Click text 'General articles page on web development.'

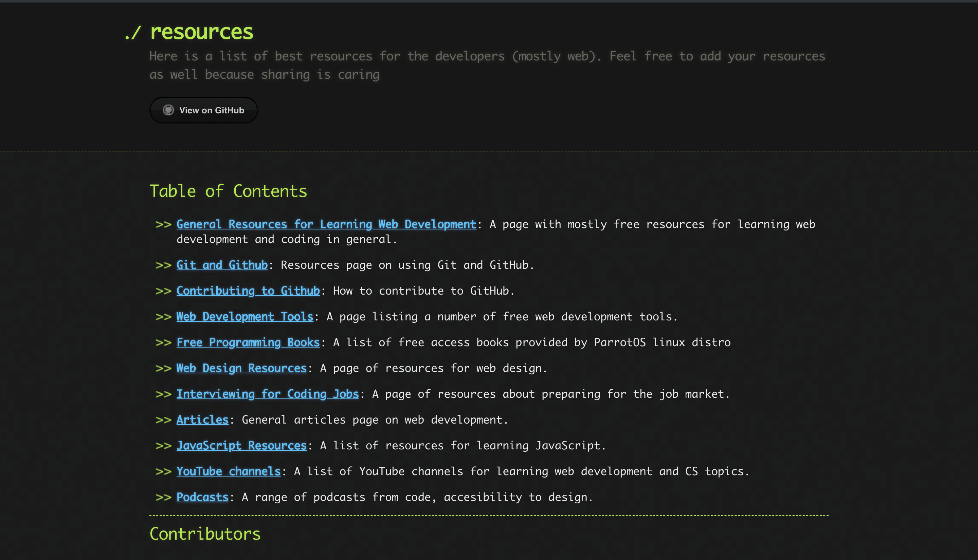point(375,419)
